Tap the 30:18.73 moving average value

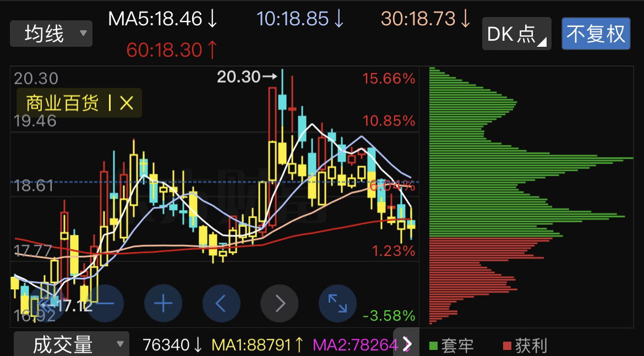(x=425, y=19)
